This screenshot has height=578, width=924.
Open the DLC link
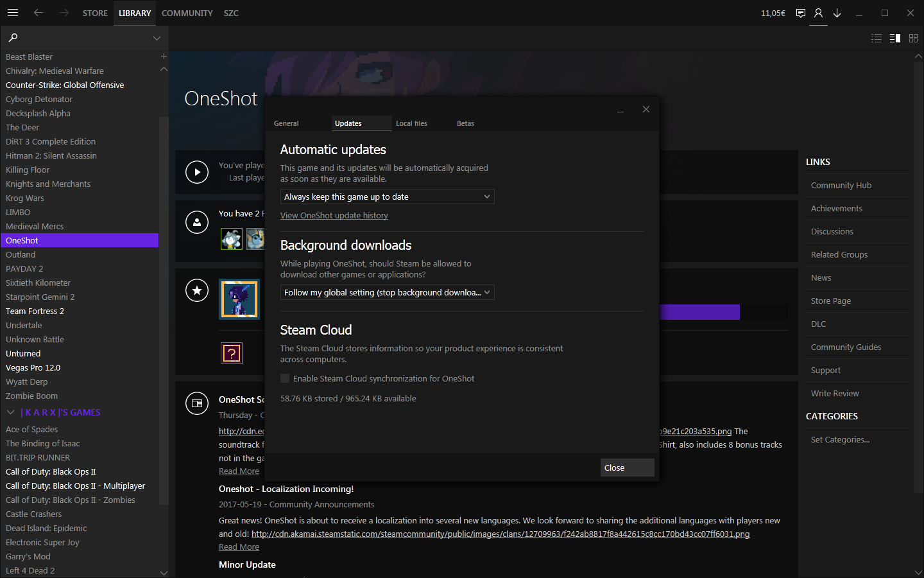pyautogui.click(x=819, y=324)
